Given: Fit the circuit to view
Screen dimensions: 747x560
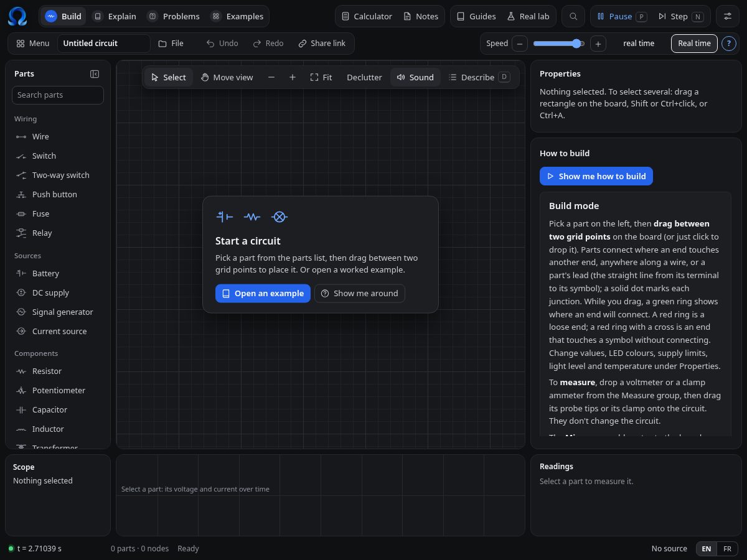Looking at the screenshot, I should click(321, 77).
